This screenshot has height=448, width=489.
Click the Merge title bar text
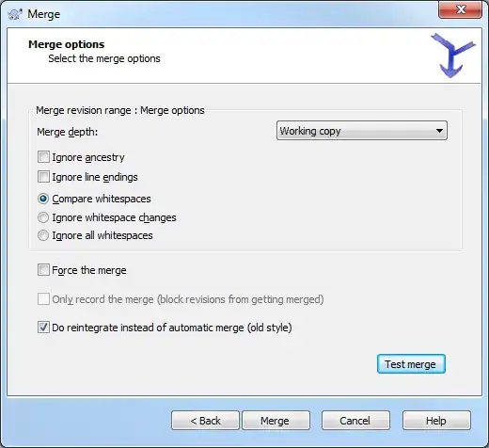(43, 14)
